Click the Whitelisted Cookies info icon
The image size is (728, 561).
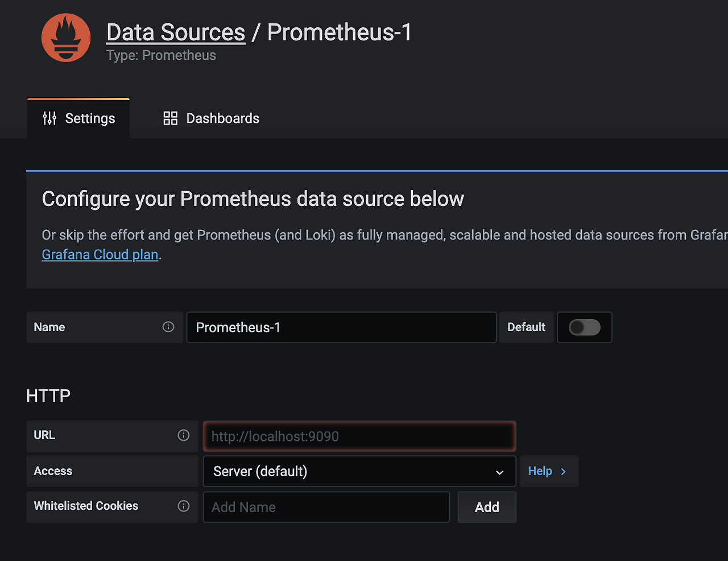(184, 506)
